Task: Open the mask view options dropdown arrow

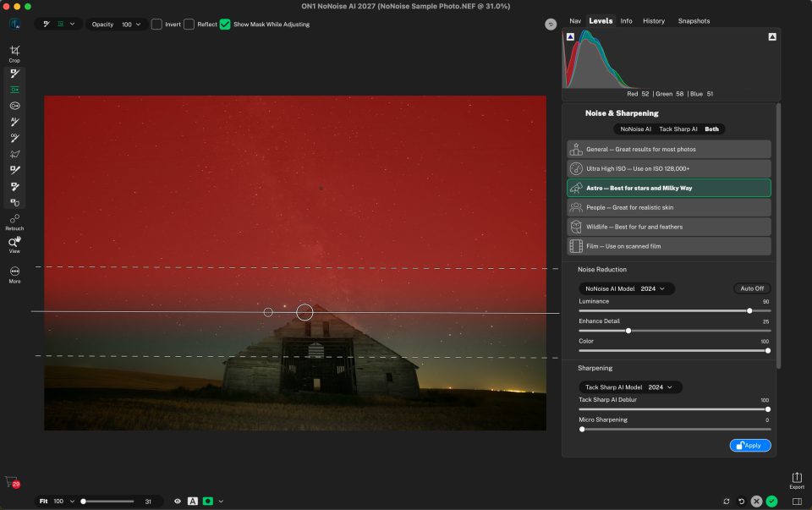Action: click(221, 502)
